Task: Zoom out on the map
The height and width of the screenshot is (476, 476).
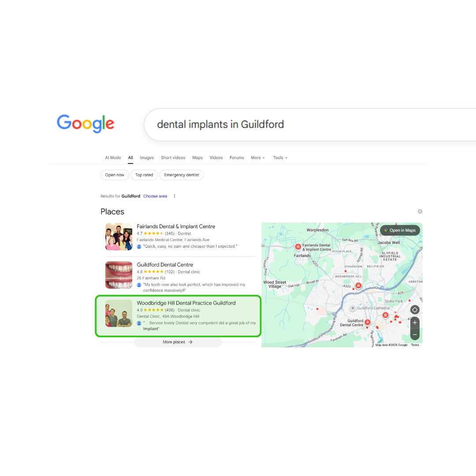Action: [x=415, y=335]
